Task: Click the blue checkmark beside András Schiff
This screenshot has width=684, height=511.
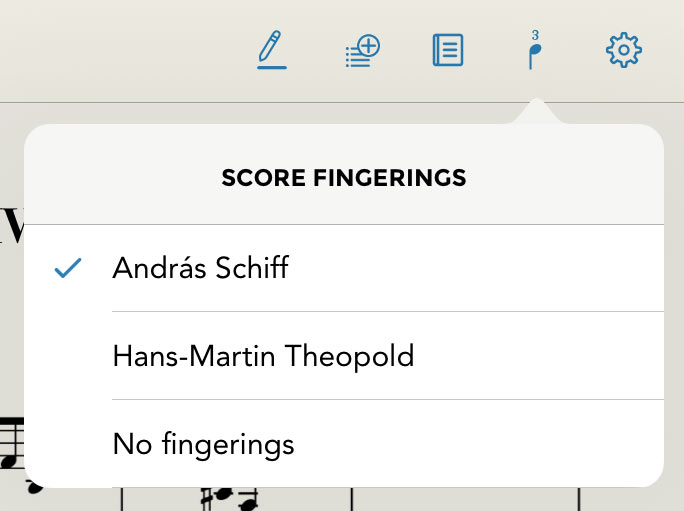Action: point(68,268)
